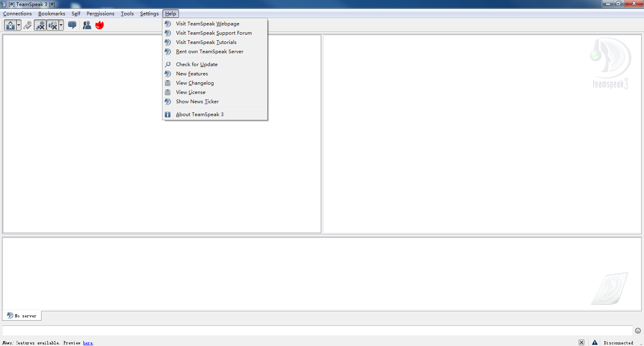644x346 pixels.
Task: Select Check for Update menu entry
Action: (x=197, y=65)
